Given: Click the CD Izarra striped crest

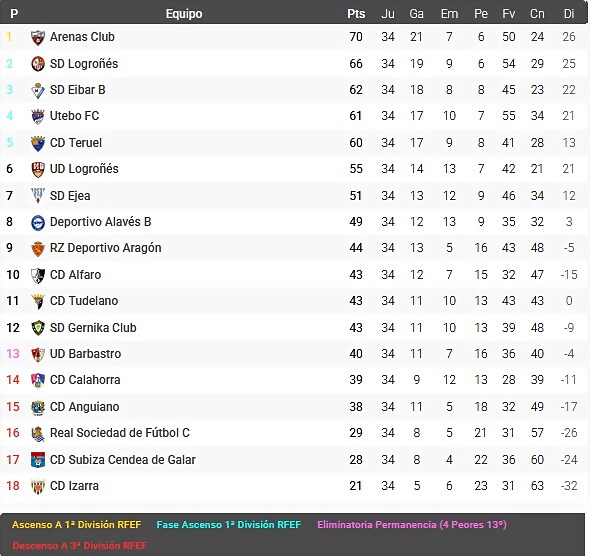Looking at the screenshot, I should coord(38,487).
